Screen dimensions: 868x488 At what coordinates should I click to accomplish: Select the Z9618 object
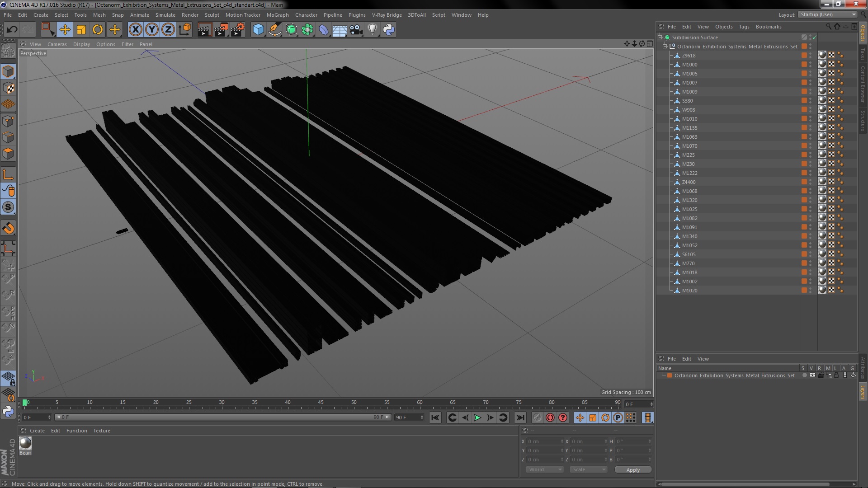coord(689,56)
